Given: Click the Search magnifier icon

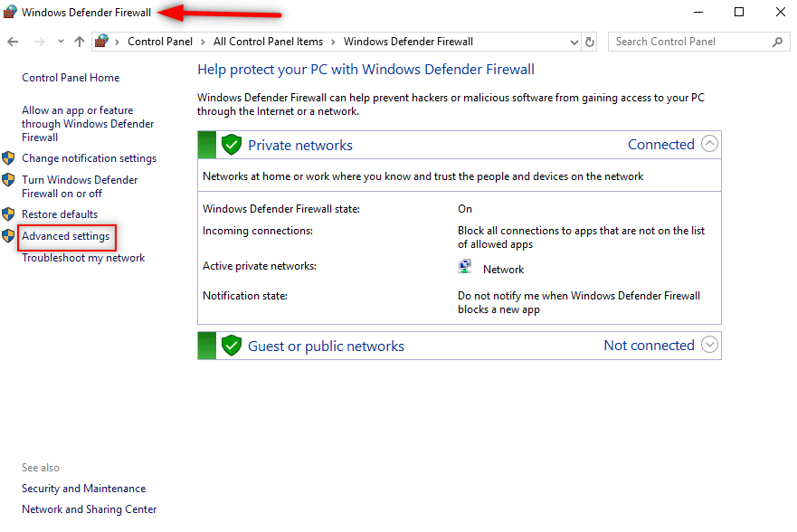Looking at the screenshot, I should 777,42.
